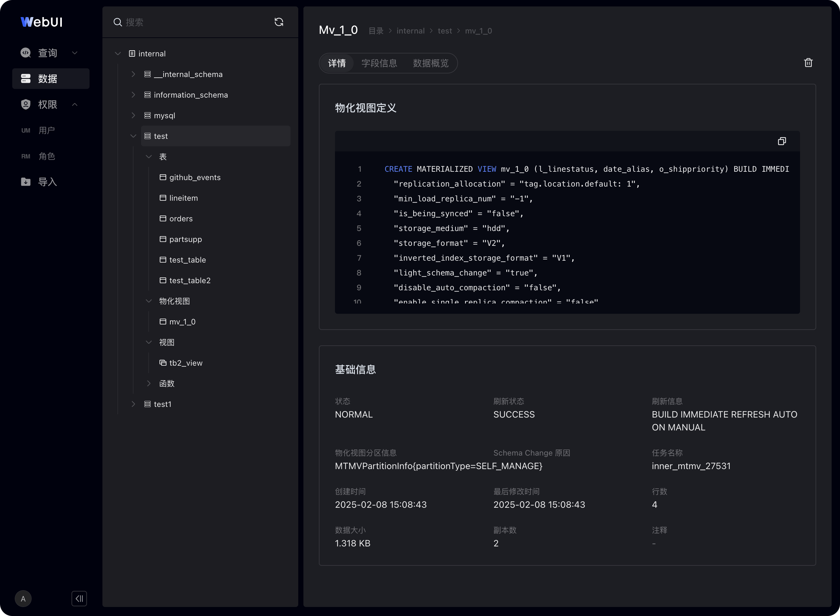
Task: Click code line 1 CREATE statement
Action: pos(587,169)
